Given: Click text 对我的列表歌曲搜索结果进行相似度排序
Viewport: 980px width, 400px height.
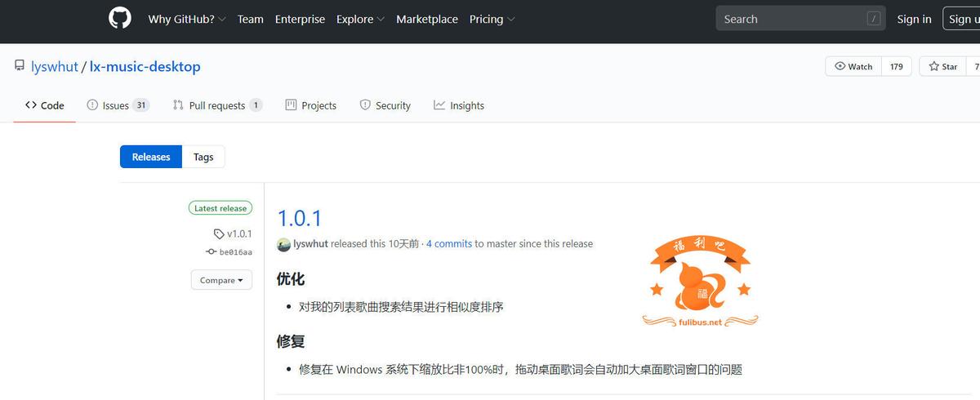Looking at the screenshot, I should pyautogui.click(x=401, y=307).
